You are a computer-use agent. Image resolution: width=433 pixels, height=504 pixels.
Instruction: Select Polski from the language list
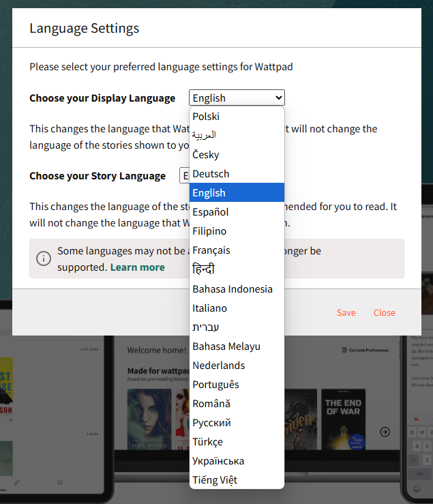[x=237, y=117]
